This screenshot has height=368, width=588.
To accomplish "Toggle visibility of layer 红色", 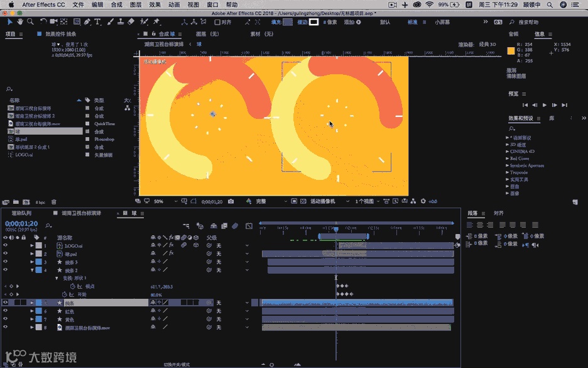I will pyautogui.click(x=5, y=311).
